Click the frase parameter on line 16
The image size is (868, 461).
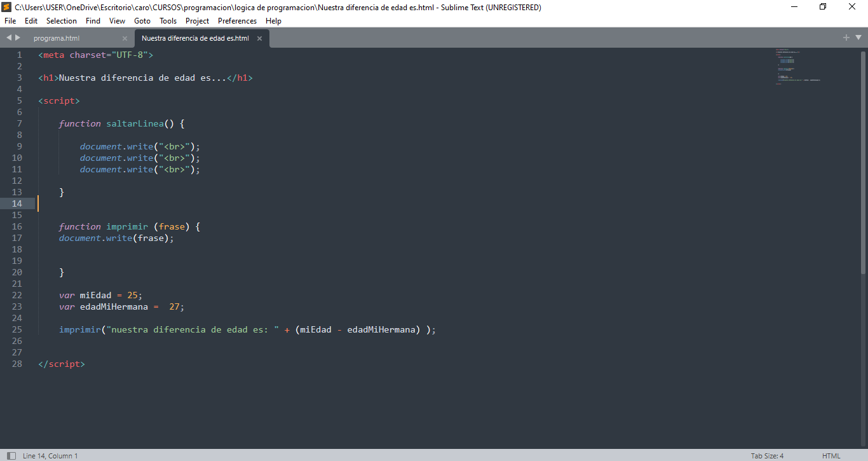click(x=172, y=226)
